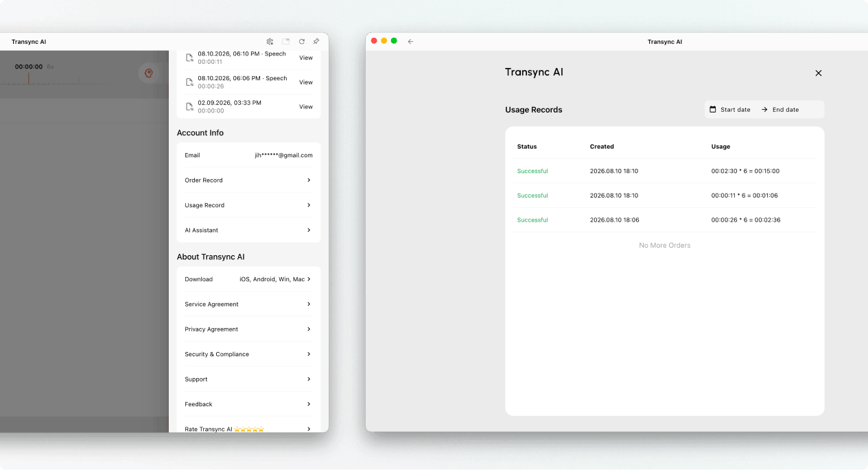
Task: Click the About Transync AI heading
Action: 211,257
